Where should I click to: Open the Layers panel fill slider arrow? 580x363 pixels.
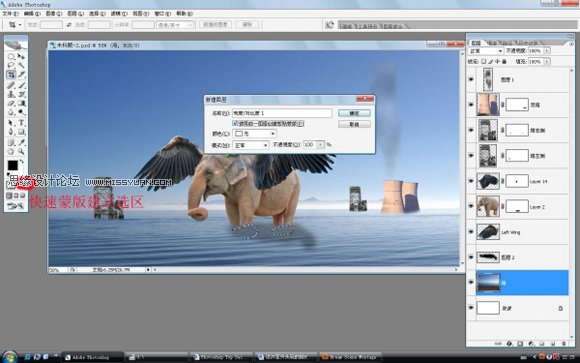547,61
